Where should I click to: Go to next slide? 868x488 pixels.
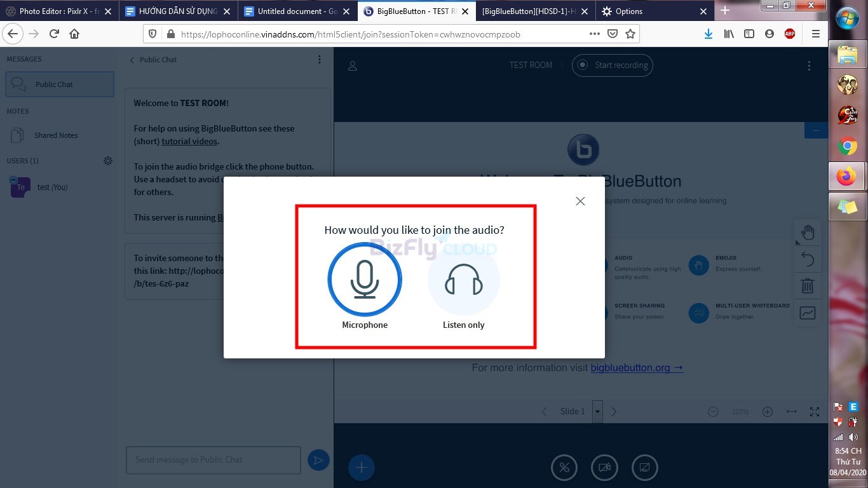click(614, 412)
